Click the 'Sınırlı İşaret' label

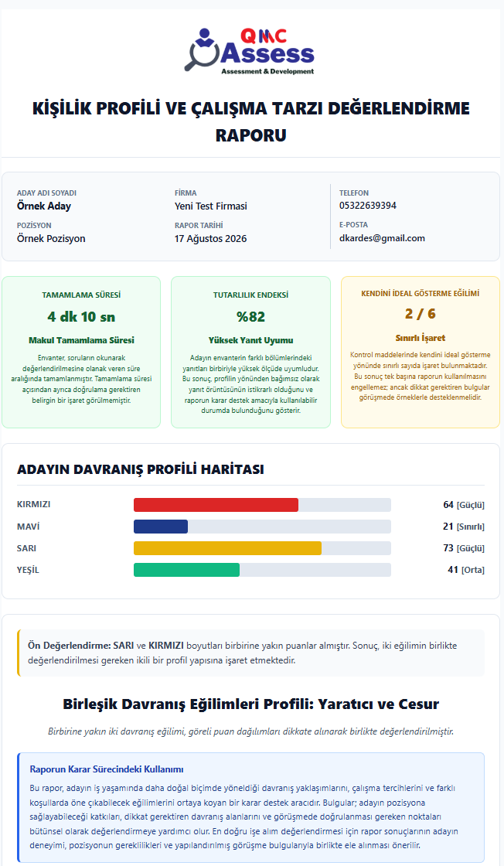[420, 338]
